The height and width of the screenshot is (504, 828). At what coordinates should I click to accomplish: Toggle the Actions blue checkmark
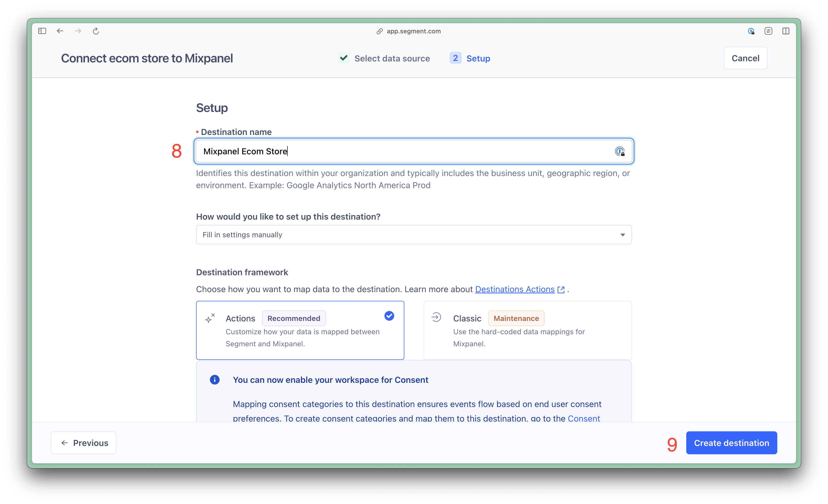tap(389, 316)
